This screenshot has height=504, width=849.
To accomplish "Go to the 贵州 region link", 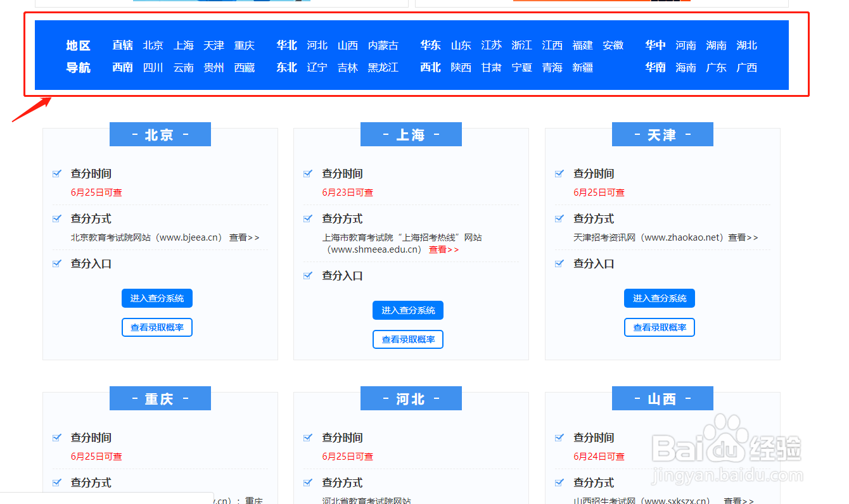I will pyautogui.click(x=214, y=68).
